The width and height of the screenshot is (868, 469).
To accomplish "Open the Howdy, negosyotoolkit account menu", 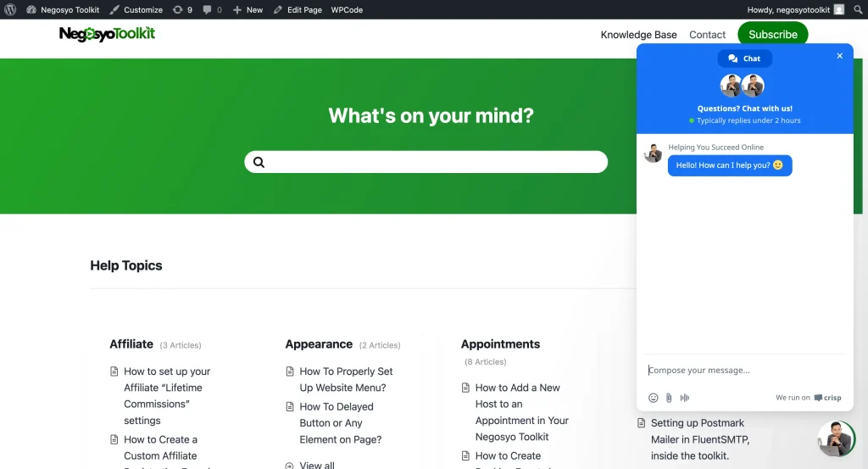I will (794, 9).
